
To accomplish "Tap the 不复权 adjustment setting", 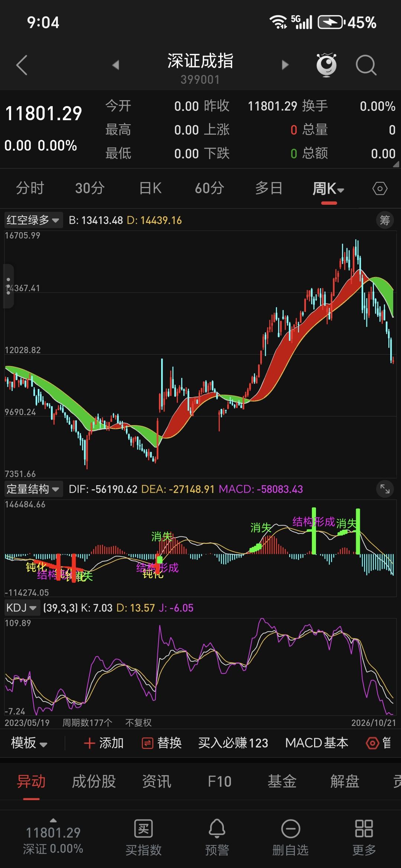I will click(138, 723).
